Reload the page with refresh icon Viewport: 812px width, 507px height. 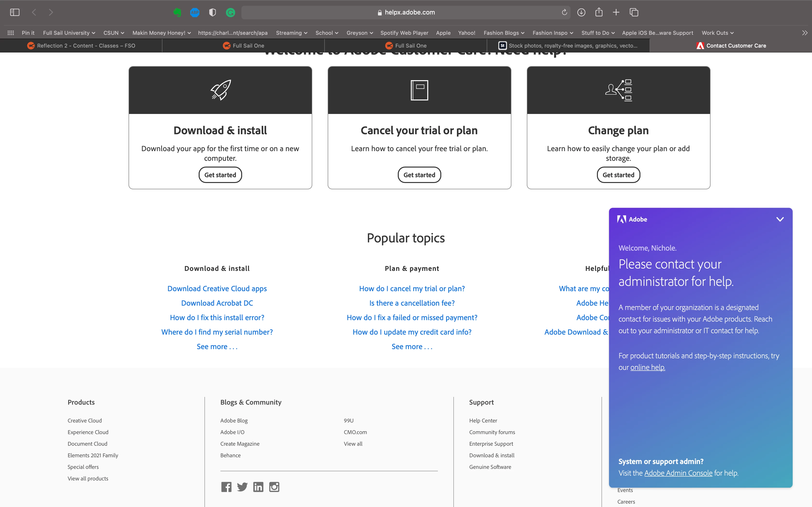564,12
